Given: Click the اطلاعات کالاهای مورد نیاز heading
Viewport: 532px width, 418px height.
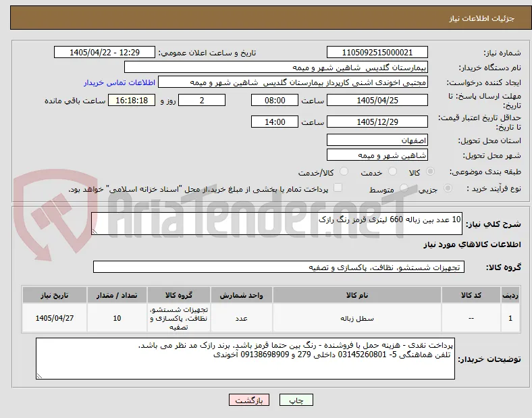Looking at the screenshot, I should click(472, 244).
